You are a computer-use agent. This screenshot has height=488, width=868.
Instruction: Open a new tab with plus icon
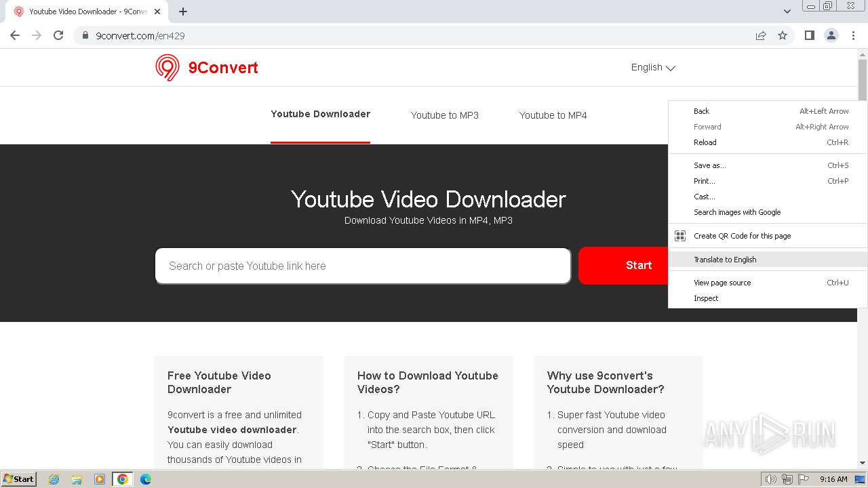[183, 12]
